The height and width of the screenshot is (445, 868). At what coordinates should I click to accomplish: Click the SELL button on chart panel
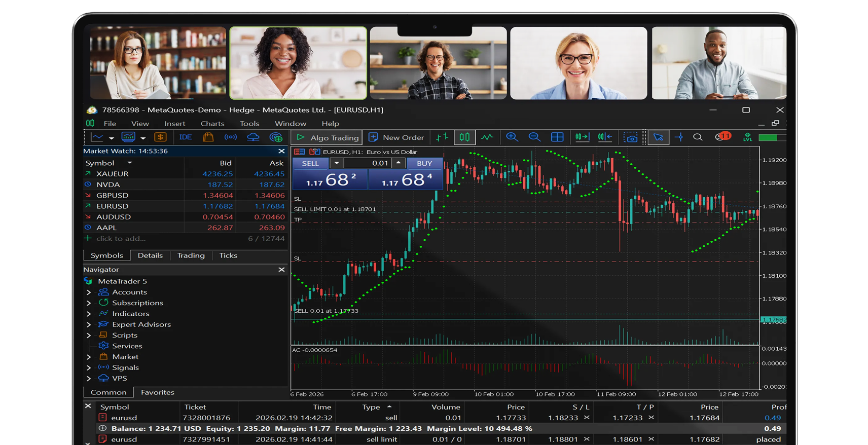(310, 163)
